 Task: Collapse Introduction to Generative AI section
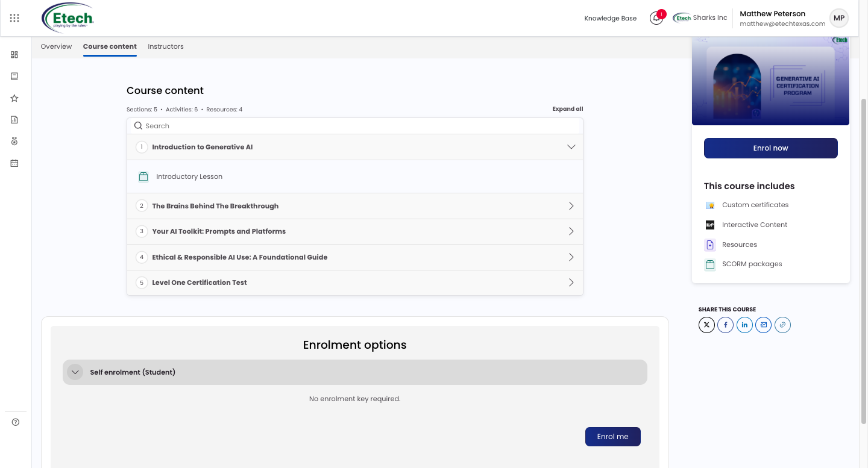[571, 147]
